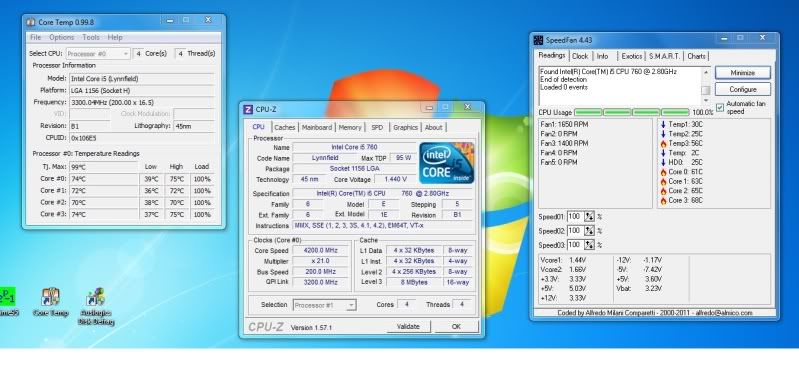Click the Fan1: 1650 RPM reading
The image size is (799, 384).
[x=564, y=124]
